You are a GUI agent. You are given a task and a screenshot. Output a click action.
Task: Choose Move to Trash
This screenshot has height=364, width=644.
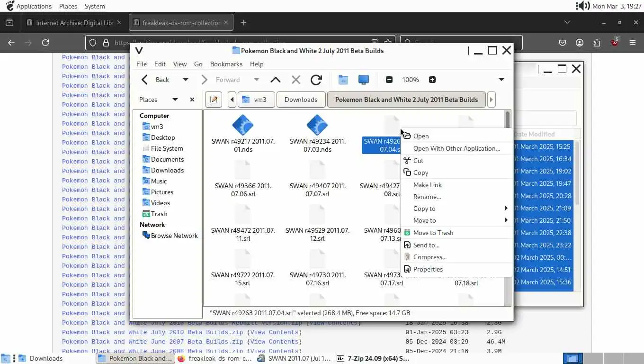(456, 233)
